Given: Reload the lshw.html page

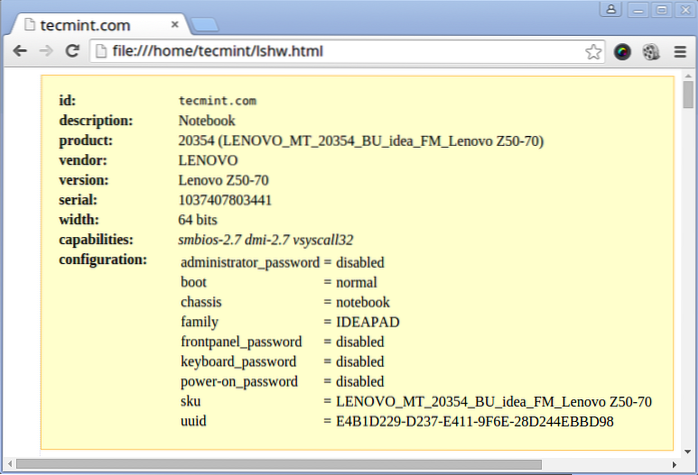Looking at the screenshot, I should tap(72, 51).
